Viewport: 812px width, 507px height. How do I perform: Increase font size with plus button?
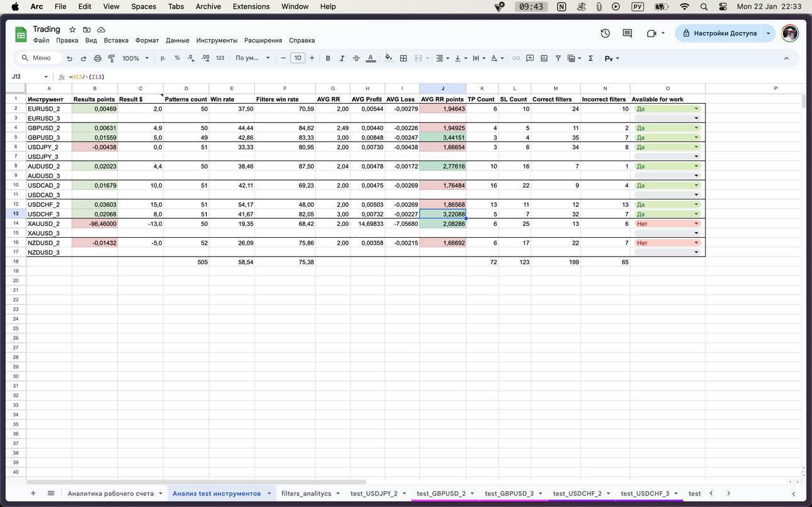pos(312,58)
